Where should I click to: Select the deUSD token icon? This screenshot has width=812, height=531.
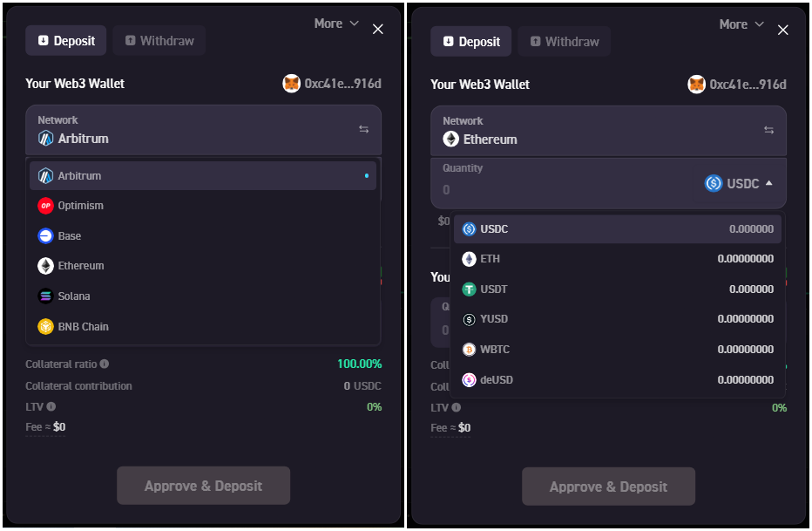[x=469, y=380]
